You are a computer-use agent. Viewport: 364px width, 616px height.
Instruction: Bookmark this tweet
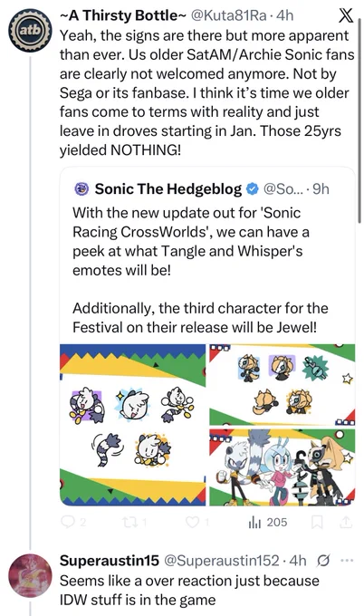(317, 522)
